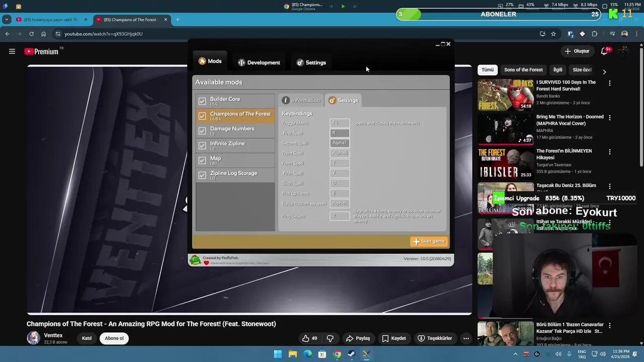
Task: Click the Oluştur create button
Action: 577,51
